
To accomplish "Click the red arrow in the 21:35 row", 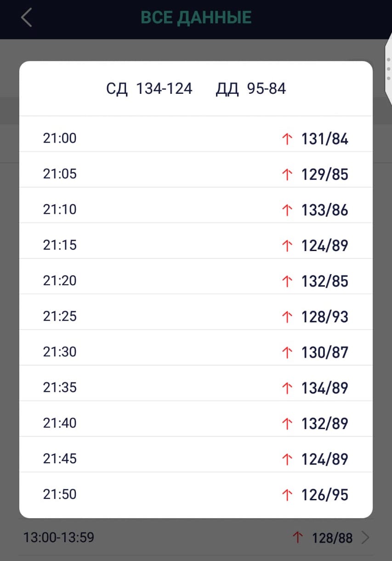I will click(287, 388).
